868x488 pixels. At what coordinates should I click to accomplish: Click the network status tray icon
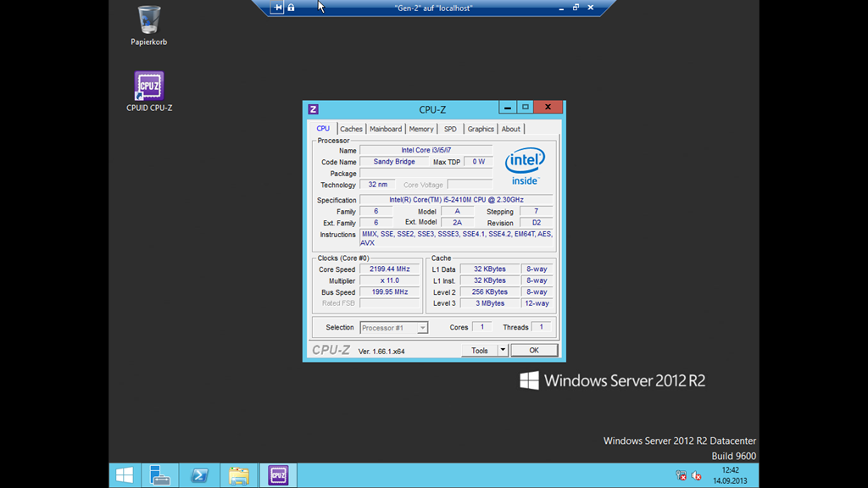pyautogui.click(x=681, y=475)
